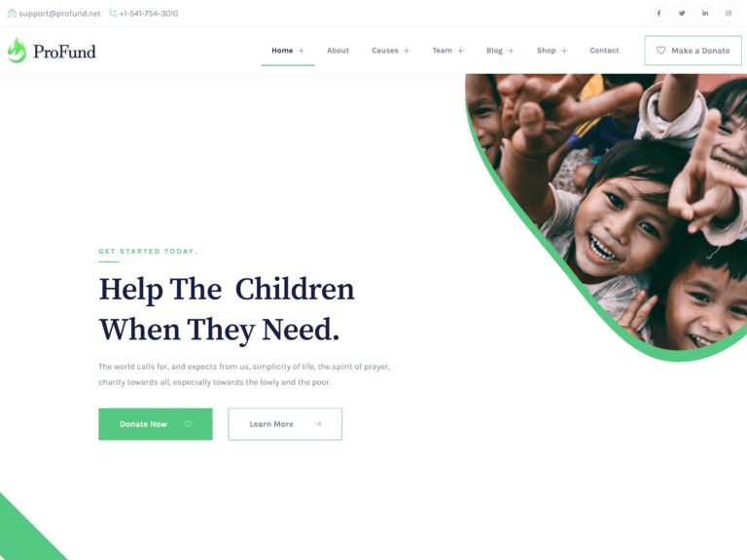747x560 pixels.
Task: Expand the Blog submenu plus sign
Action: (x=511, y=51)
